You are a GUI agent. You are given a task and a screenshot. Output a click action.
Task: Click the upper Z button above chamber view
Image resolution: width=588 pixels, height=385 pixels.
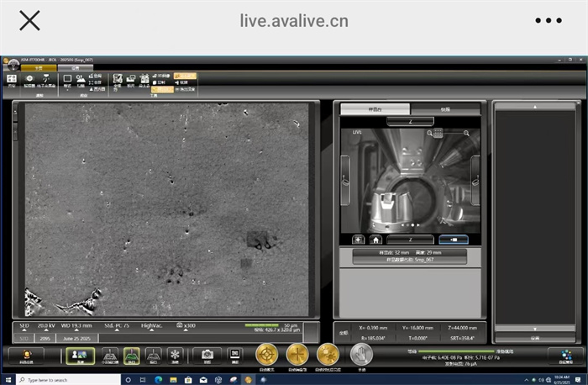[410, 121]
